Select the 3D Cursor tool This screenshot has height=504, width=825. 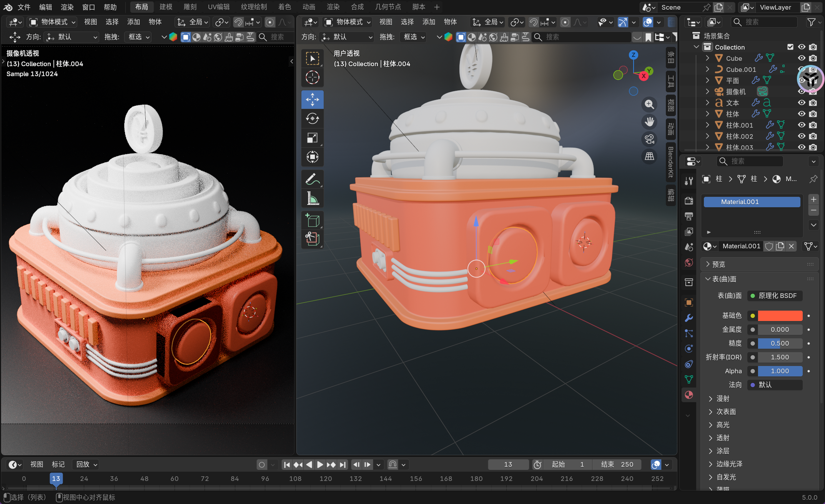point(312,78)
